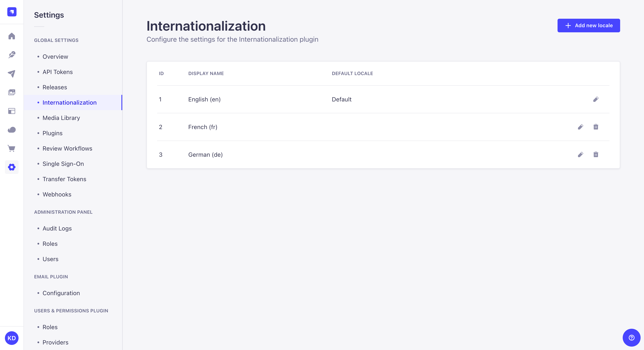Screen dimensions: 644x350
Task: Open Deploy paper plane icon
Action: (12, 73)
